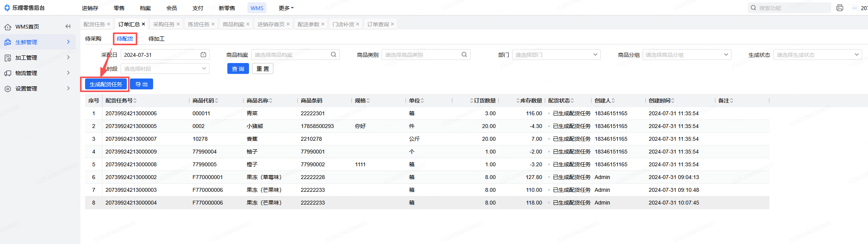Close the 拣货任务 tab
Viewport: 868px width, 244px height.
coord(213,24)
